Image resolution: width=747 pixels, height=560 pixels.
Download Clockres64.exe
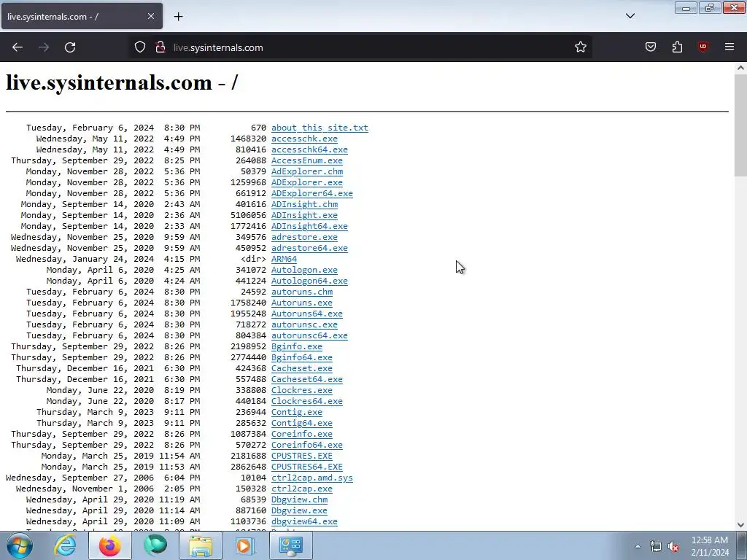[307, 402]
